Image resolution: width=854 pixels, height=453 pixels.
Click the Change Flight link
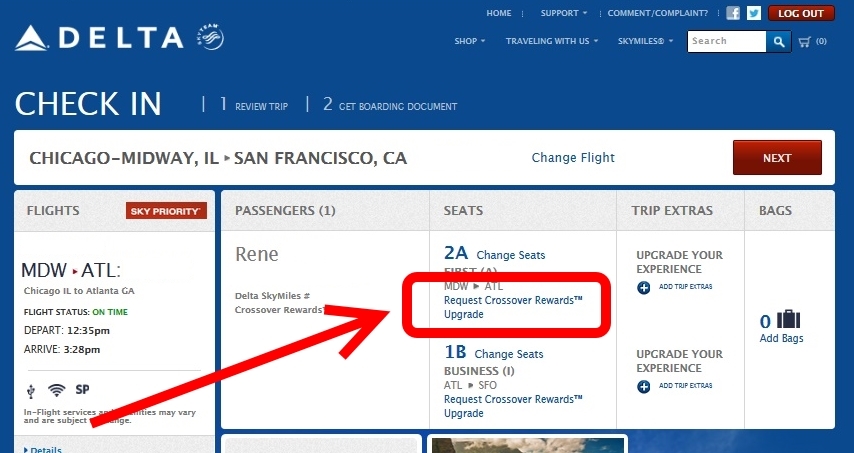tap(573, 158)
